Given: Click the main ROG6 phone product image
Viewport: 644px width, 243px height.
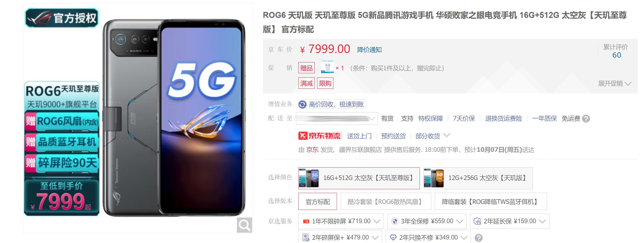Looking at the screenshot, I should click(173, 118).
